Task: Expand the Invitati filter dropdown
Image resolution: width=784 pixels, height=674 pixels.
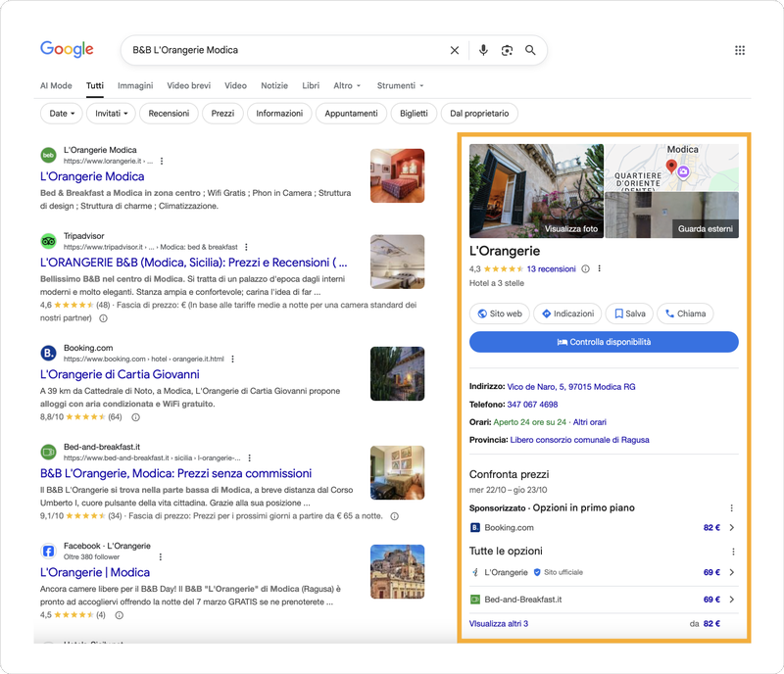Action: click(111, 114)
